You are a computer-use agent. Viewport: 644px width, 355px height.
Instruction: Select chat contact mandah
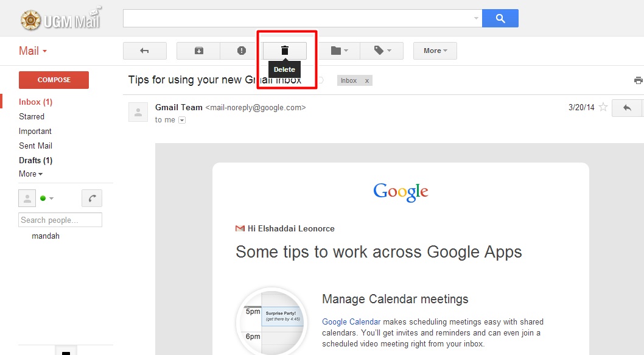click(46, 236)
